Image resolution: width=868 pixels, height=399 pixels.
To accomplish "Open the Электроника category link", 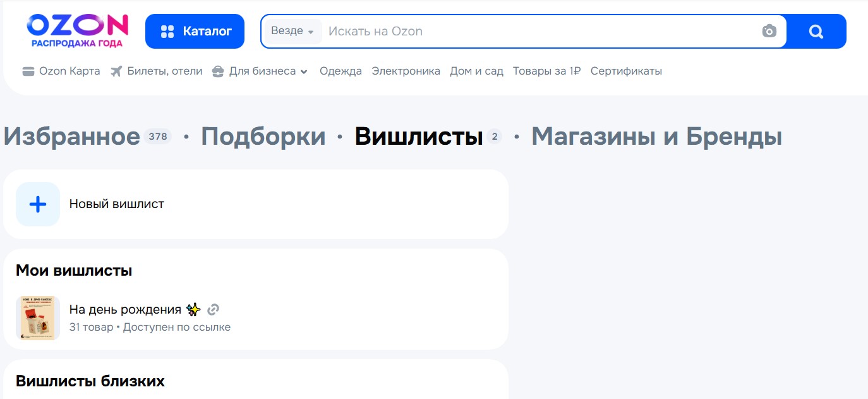I will (x=404, y=71).
